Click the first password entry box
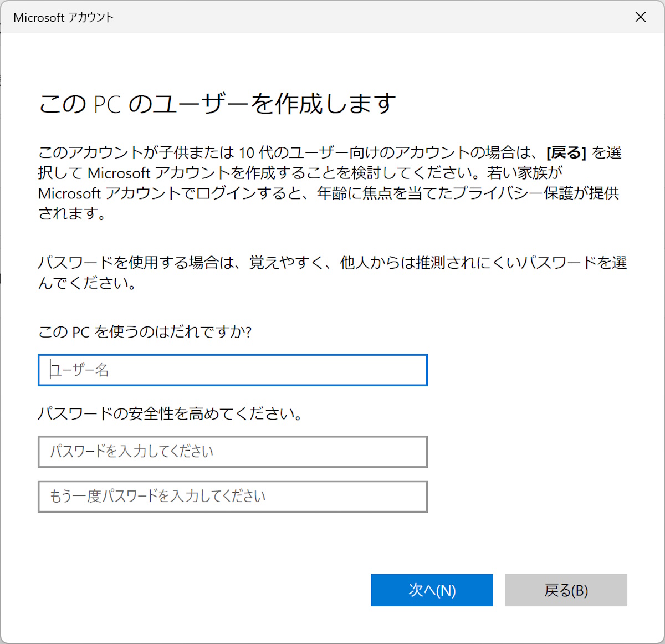The width and height of the screenshot is (665, 644). [233, 452]
